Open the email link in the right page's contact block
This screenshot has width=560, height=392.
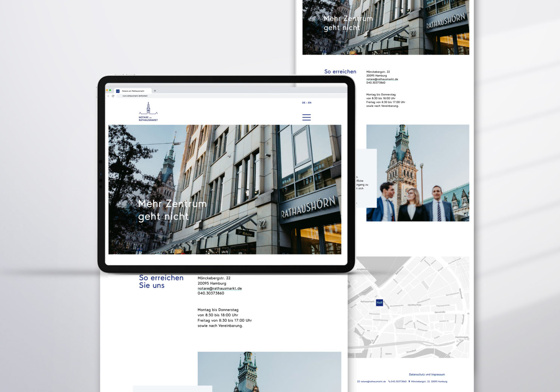point(382,79)
